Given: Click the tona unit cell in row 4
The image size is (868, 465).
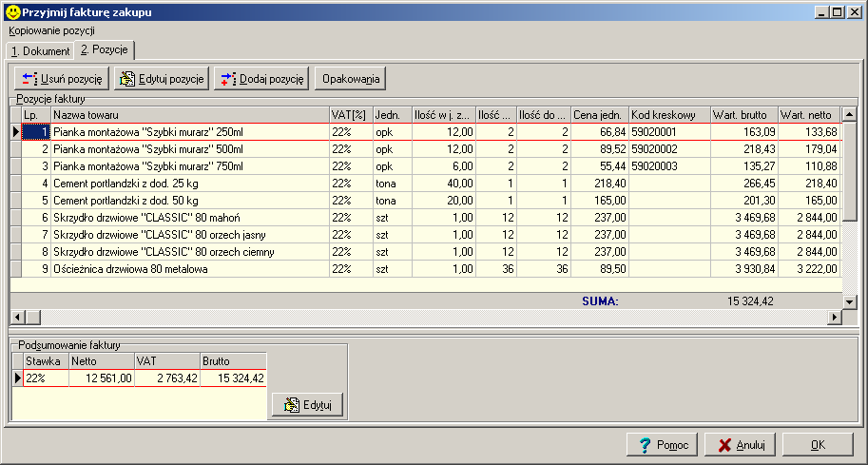Looking at the screenshot, I should pyautogui.click(x=393, y=184).
